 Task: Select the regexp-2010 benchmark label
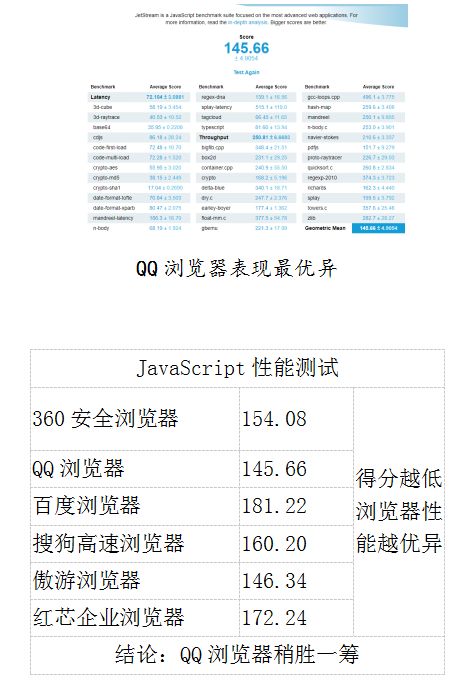tap(322, 178)
